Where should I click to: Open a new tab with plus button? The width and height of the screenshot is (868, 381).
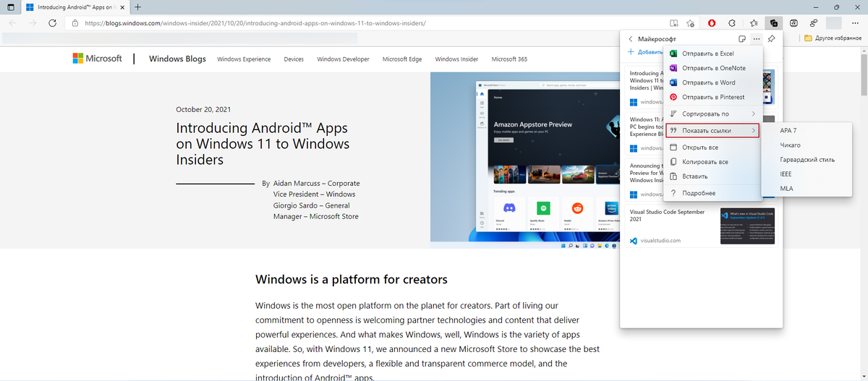(137, 7)
